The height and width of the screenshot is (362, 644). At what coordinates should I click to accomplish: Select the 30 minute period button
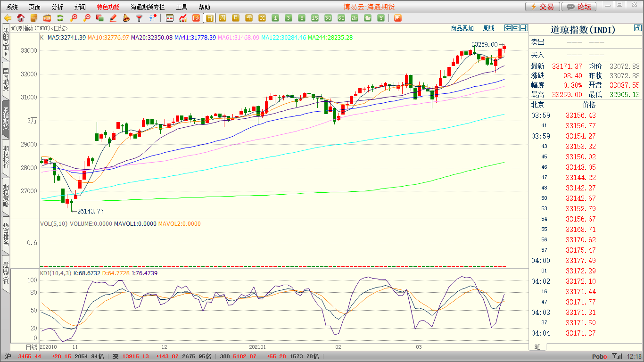click(328, 18)
